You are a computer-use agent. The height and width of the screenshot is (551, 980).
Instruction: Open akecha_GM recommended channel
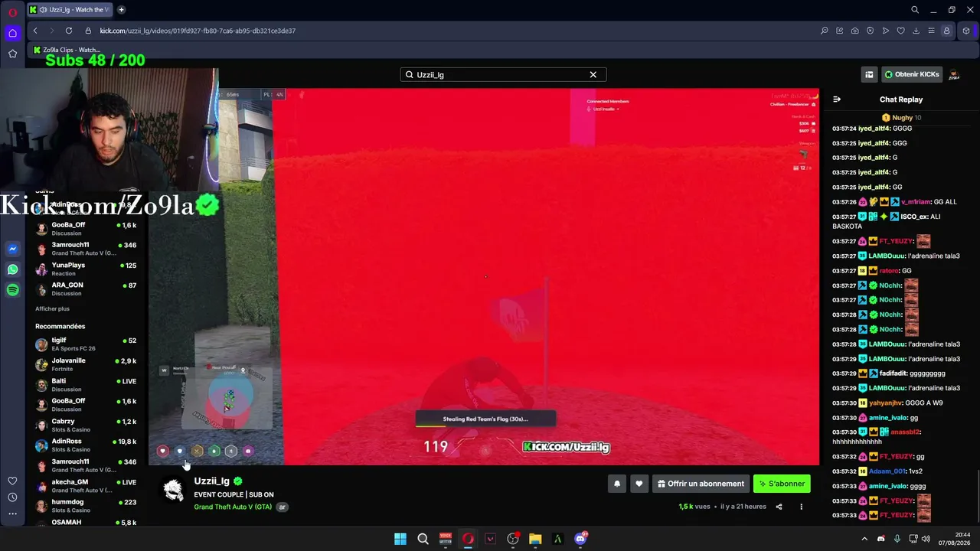click(87, 486)
